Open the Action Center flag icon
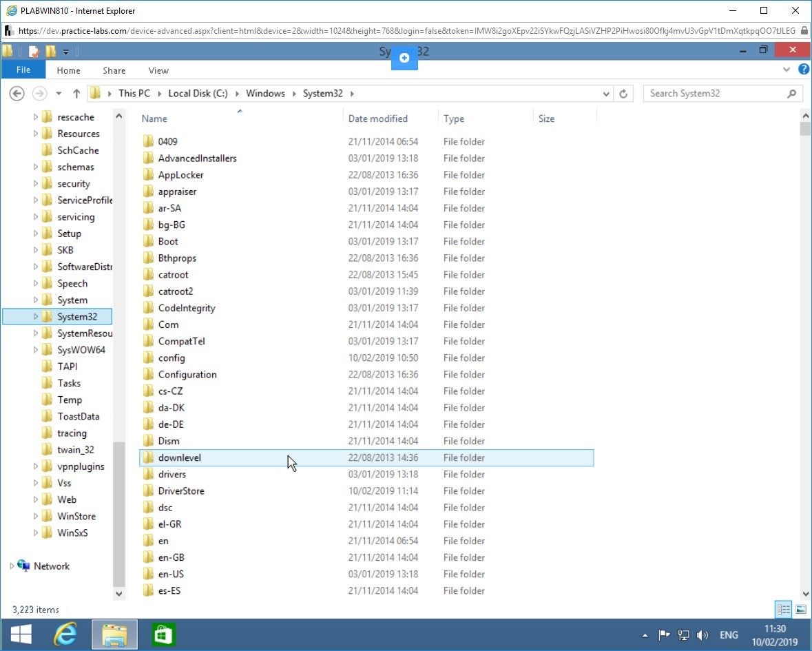This screenshot has height=651, width=812. pos(664,635)
